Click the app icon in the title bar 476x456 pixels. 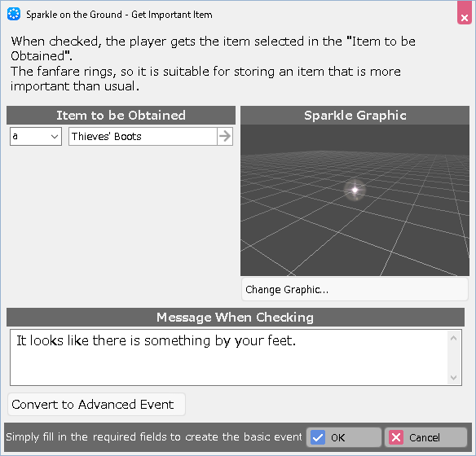14,14
